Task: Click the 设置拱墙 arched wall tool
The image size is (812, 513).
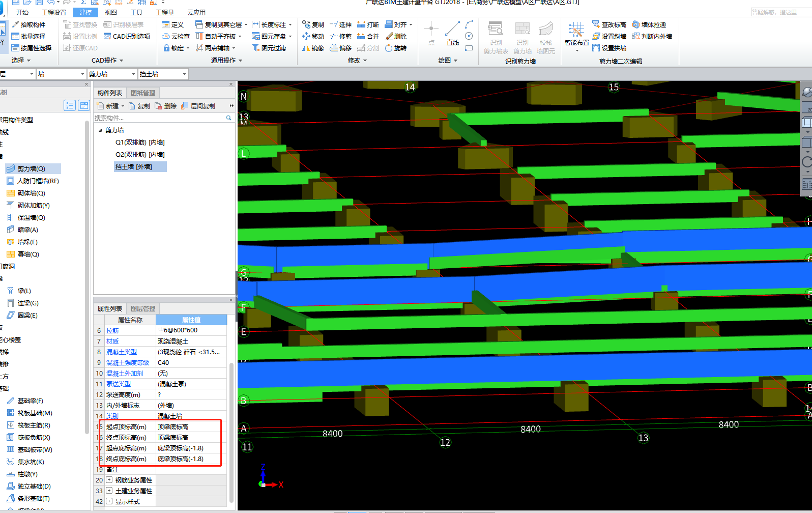Action: (x=609, y=48)
